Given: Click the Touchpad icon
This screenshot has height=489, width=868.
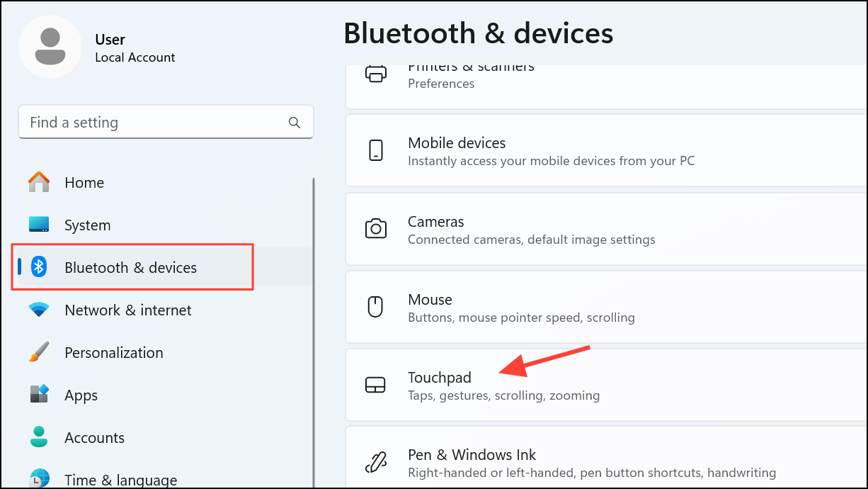Looking at the screenshot, I should (375, 385).
